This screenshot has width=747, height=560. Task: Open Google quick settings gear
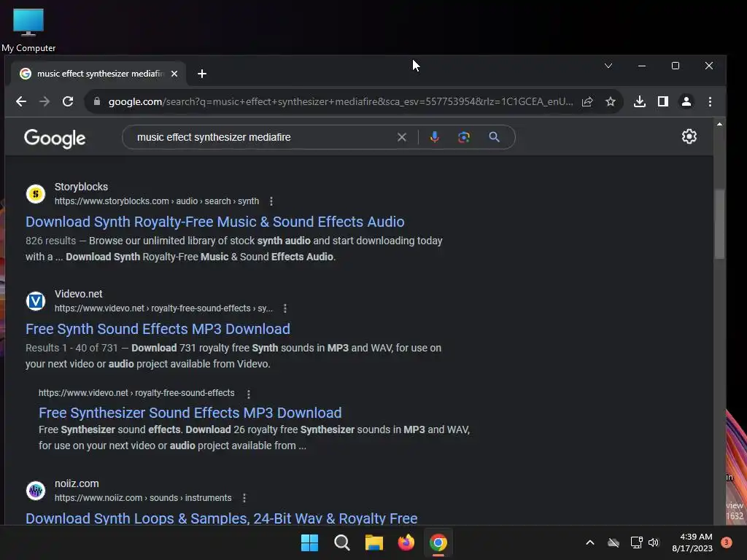pos(689,136)
